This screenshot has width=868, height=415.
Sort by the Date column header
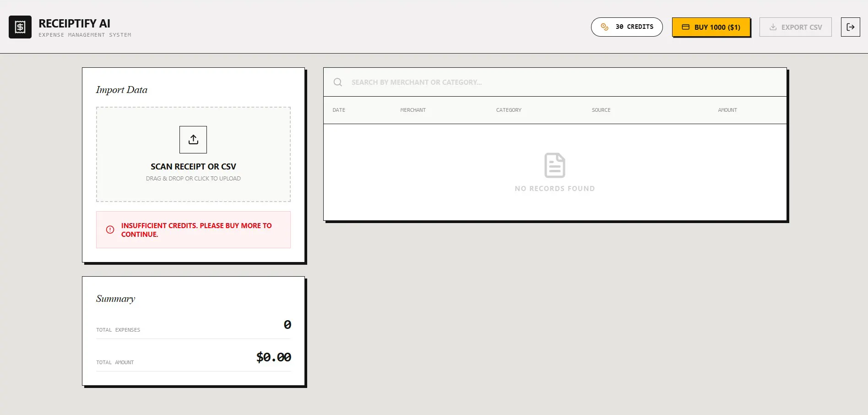(339, 110)
